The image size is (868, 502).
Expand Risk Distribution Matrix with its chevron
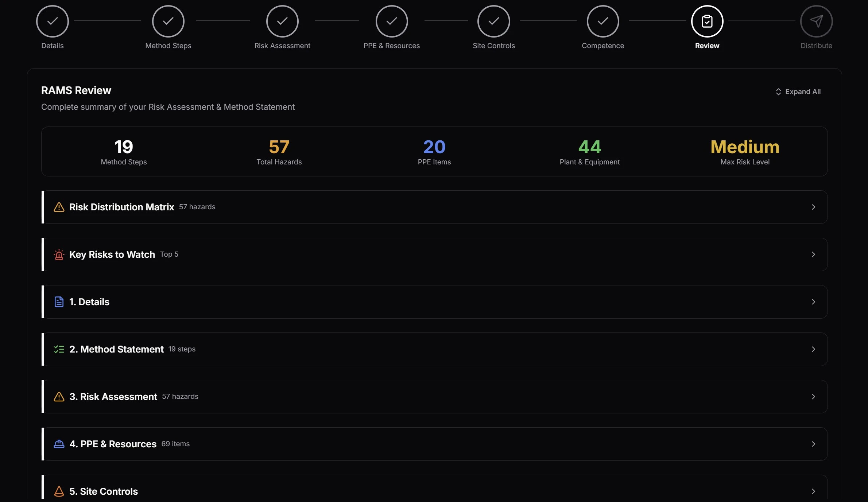pyautogui.click(x=813, y=207)
